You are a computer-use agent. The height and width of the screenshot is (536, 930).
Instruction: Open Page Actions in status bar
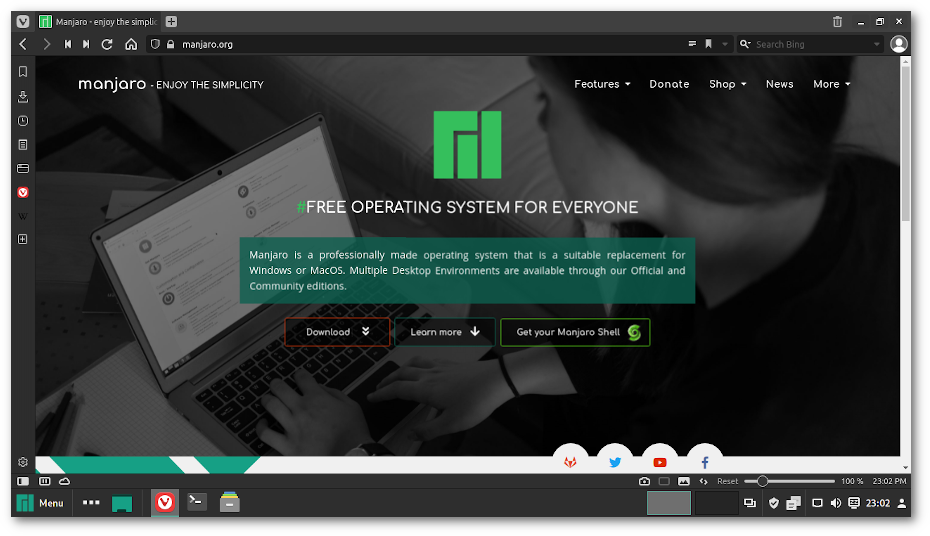click(703, 481)
